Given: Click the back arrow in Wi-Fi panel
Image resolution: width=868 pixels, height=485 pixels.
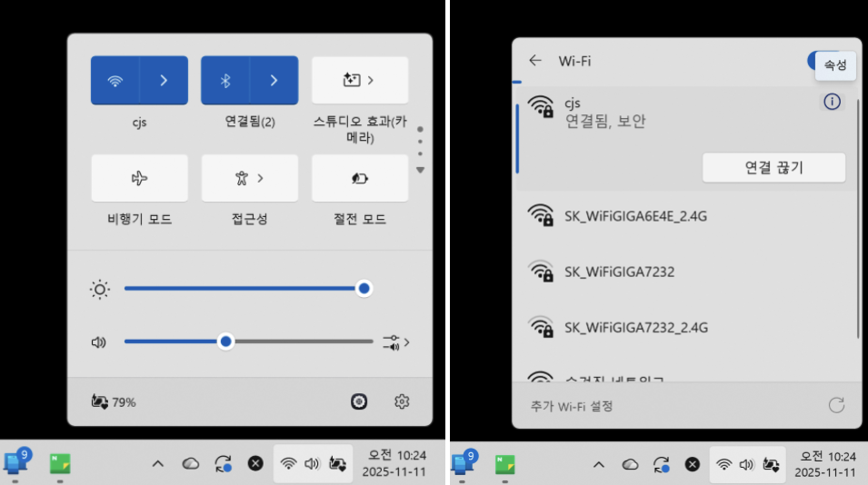Looking at the screenshot, I should click(x=535, y=61).
